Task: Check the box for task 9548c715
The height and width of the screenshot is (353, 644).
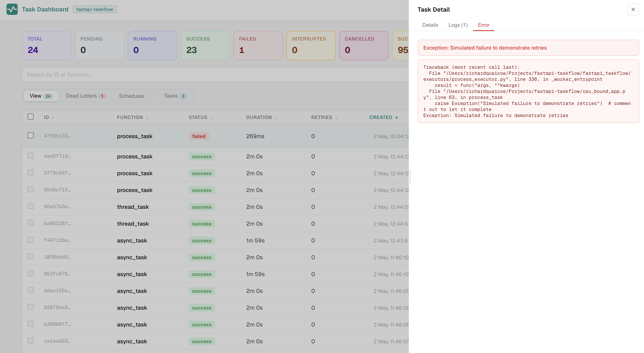Action: (x=31, y=189)
